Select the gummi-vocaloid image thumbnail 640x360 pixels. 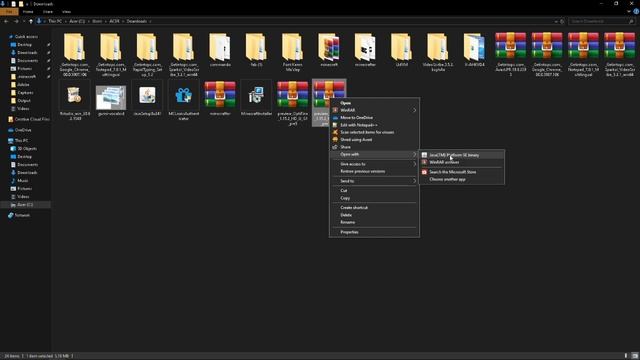click(111, 98)
